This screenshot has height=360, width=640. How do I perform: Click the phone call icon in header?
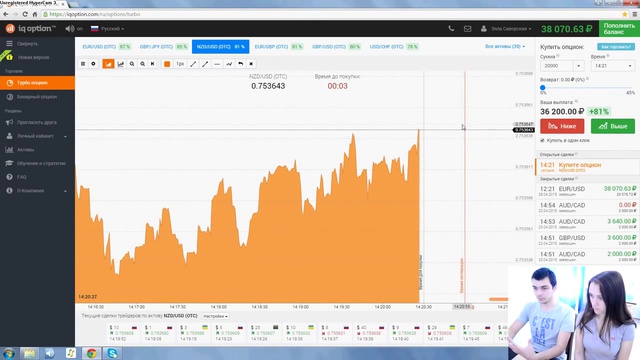point(451,29)
